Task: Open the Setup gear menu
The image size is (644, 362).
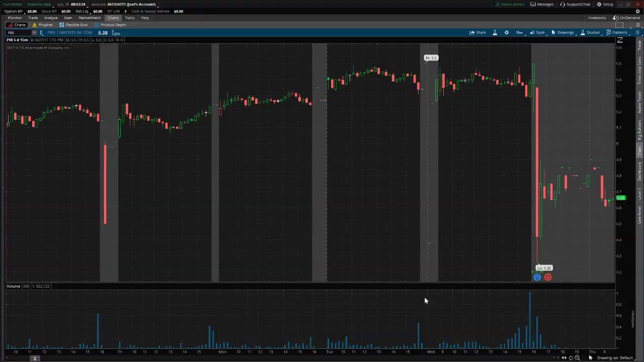Action: 605,4
